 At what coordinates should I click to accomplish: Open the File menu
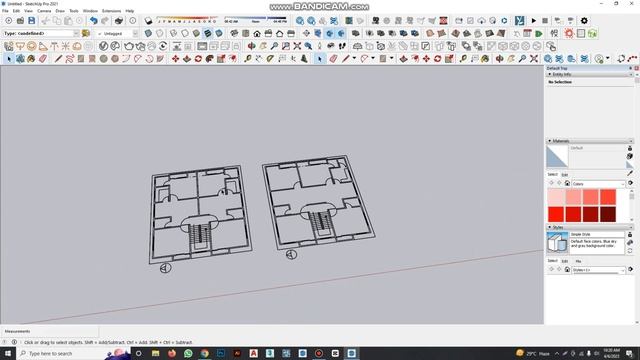[x=5, y=11]
